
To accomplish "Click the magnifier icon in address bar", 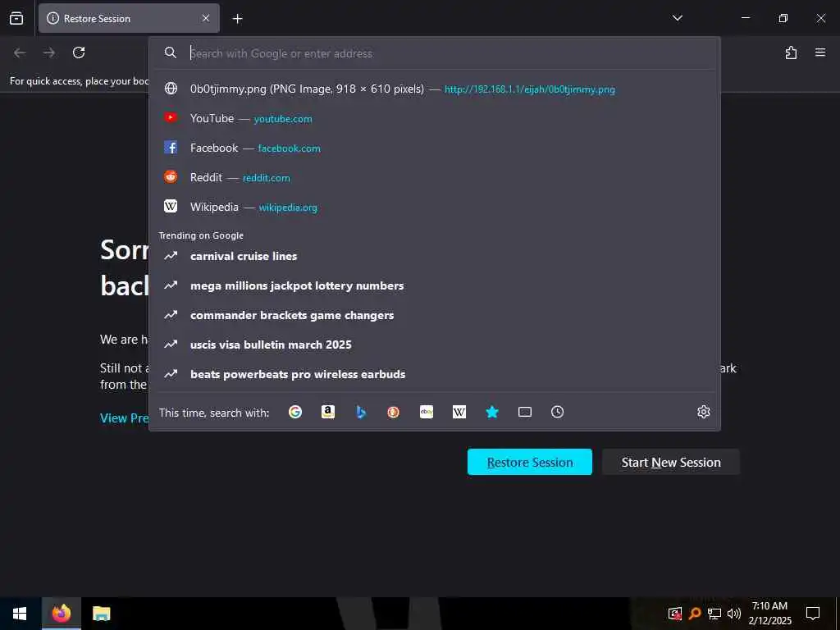I will [171, 52].
